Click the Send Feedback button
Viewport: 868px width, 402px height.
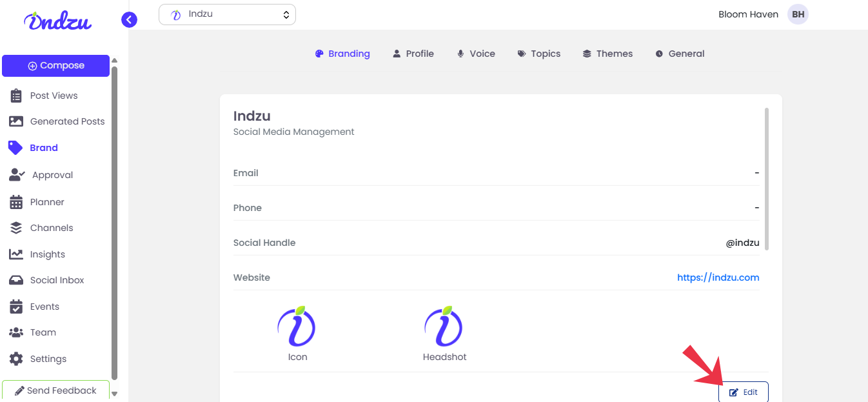pos(55,390)
